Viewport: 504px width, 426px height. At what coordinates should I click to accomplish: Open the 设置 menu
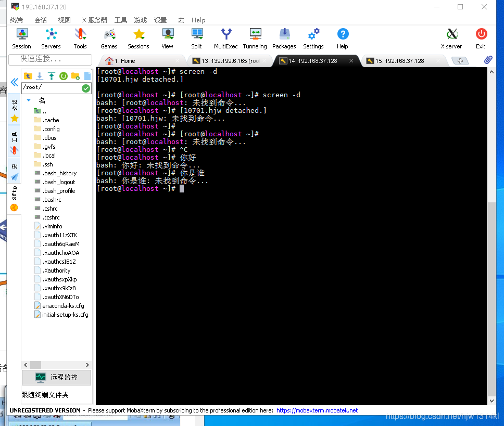point(160,20)
